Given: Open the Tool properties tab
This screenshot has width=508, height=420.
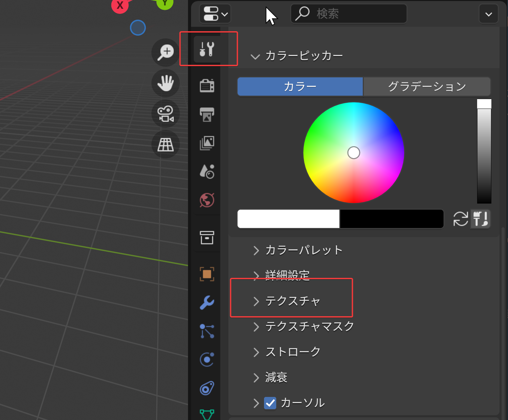Looking at the screenshot, I should pos(207,49).
